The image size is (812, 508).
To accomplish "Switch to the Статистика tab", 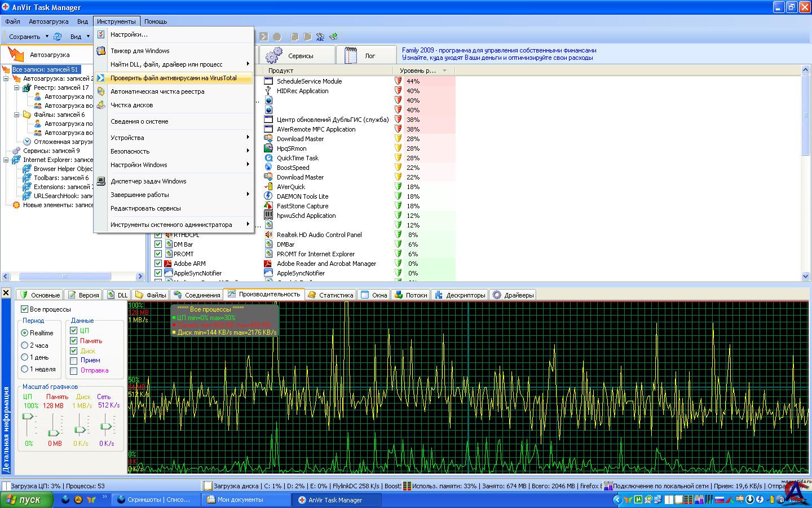I will click(x=330, y=295).
